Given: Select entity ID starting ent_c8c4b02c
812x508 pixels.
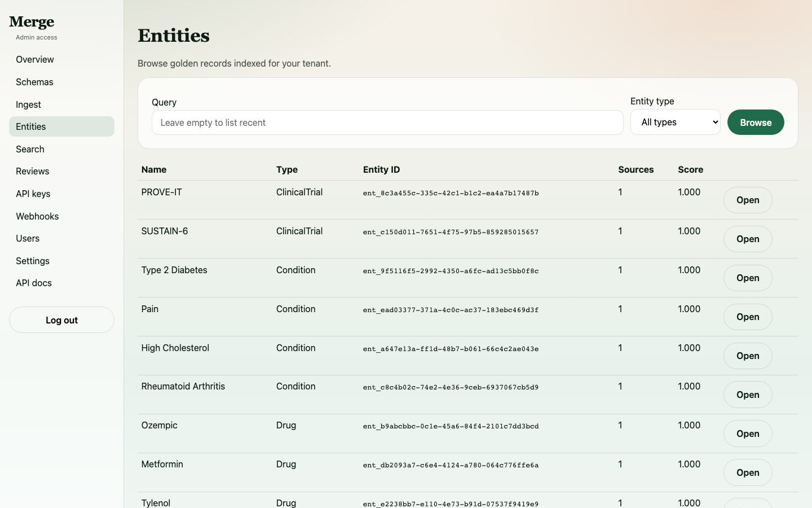Looking at the screenshot, I should pos(451,387).
